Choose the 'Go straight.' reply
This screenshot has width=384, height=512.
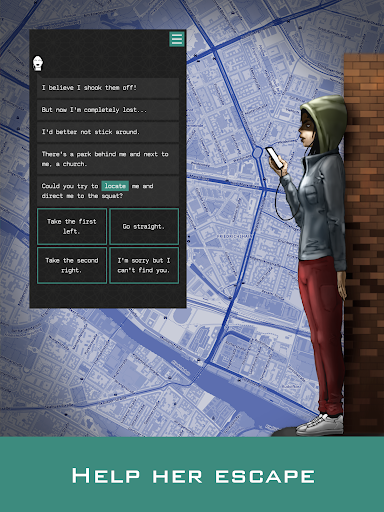click(x=144, y=226)
